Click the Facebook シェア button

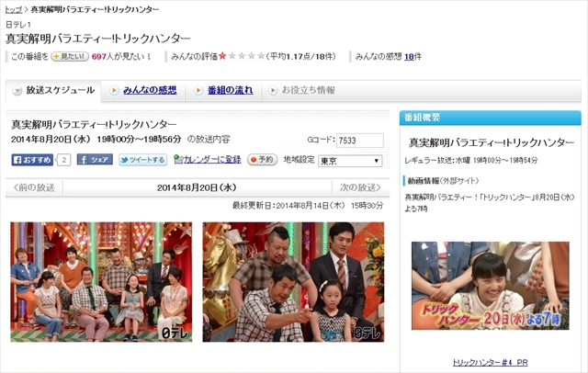click(95, 160)
